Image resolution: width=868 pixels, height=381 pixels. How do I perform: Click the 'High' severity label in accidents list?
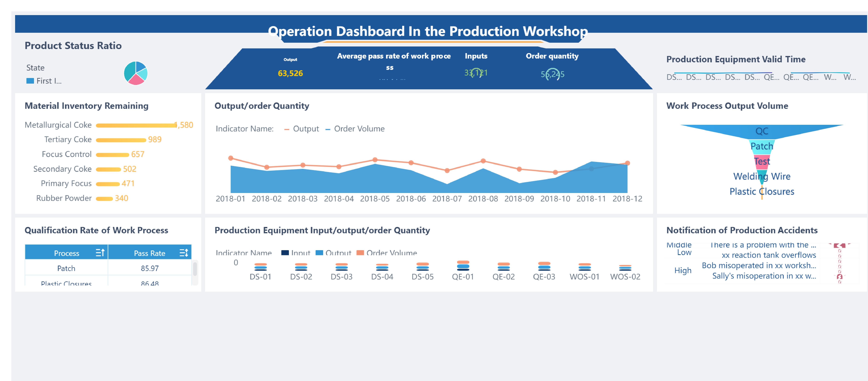tap(683, 270)
